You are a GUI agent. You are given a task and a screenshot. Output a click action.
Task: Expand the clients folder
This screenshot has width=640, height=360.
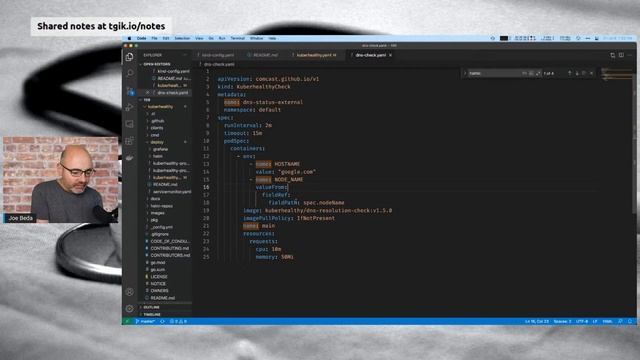[157, 128]
